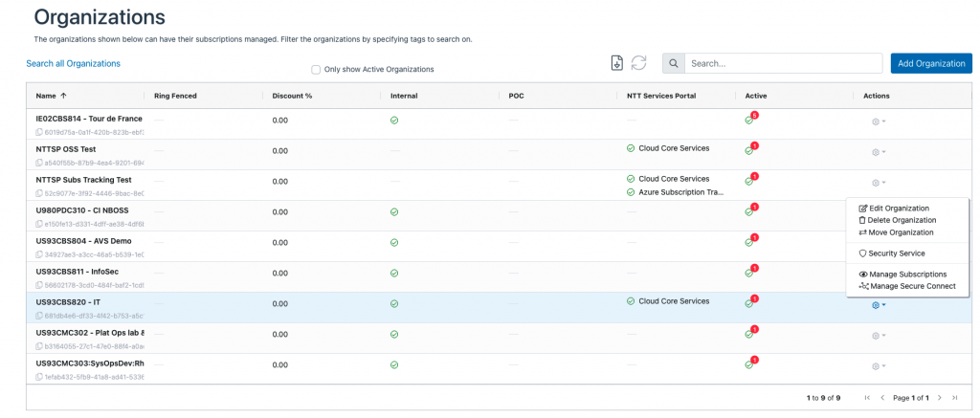980x418 pixels.
Task: Click Page 1 of 1 indicator
Action: 911,397
